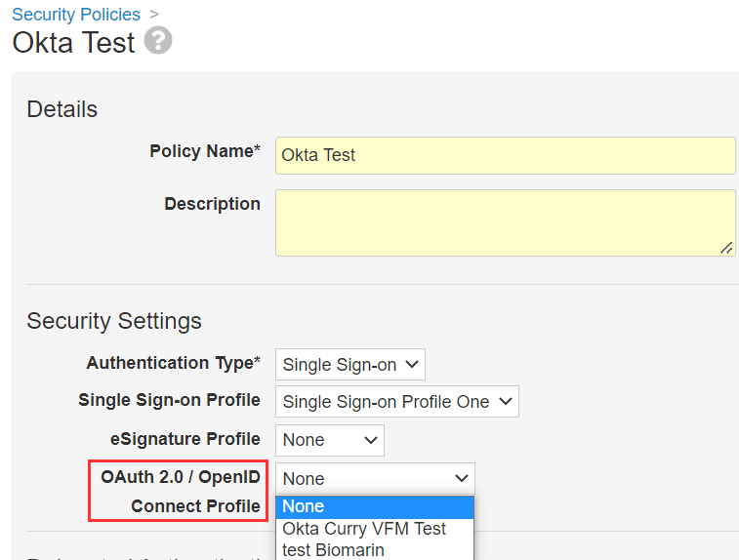Click the Description label
Screen dimensions: 739x560
(x=212, y=204)
